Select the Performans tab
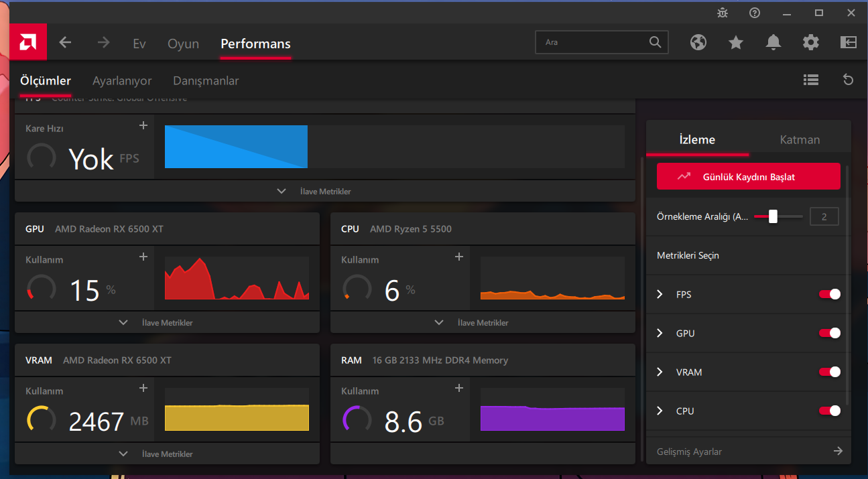The image size is (868, 479). [x=255, y=44]
